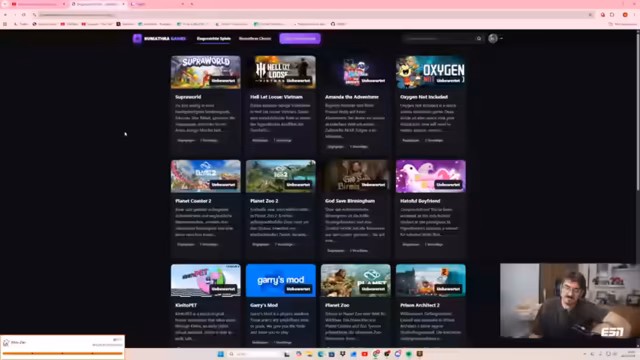
Task: Click the status badge on Hatoful Boyfriend image
Action: point(448,185)
